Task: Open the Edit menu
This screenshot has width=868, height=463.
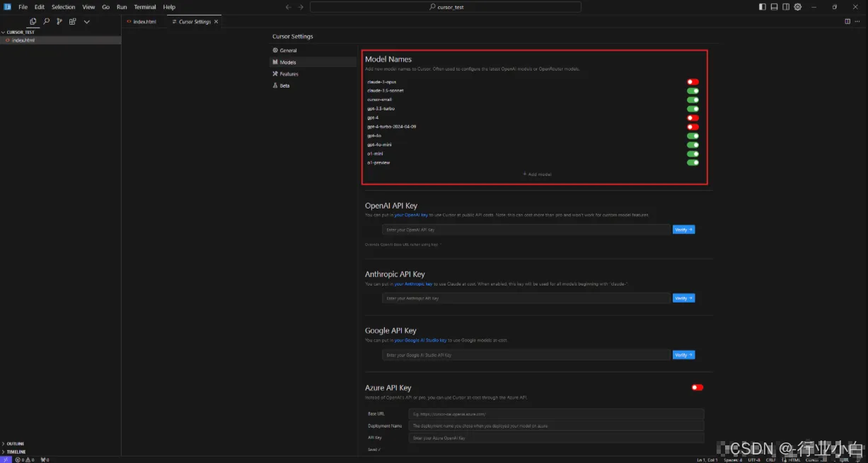Action: point(40,7)
